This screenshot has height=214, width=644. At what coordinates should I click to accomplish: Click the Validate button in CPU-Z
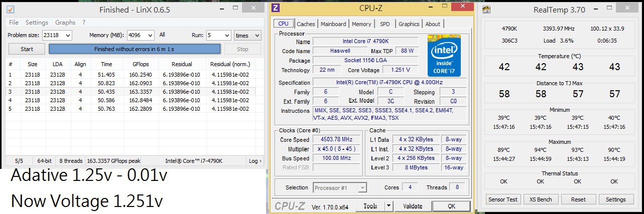(x=413, y=206)
